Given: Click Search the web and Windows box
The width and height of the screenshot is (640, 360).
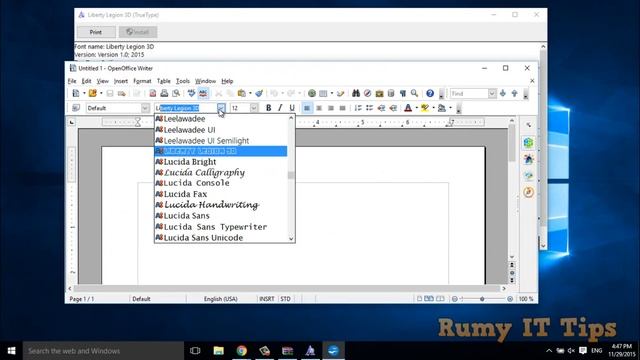Looking at the screenshot, I should [x=103, y=351].
